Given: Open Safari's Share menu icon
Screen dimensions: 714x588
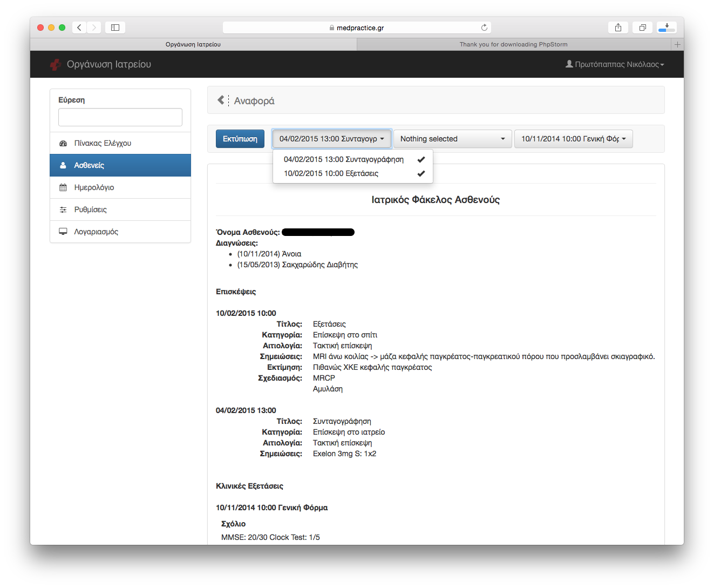Looking at the screenshot, I should point(618,28).
